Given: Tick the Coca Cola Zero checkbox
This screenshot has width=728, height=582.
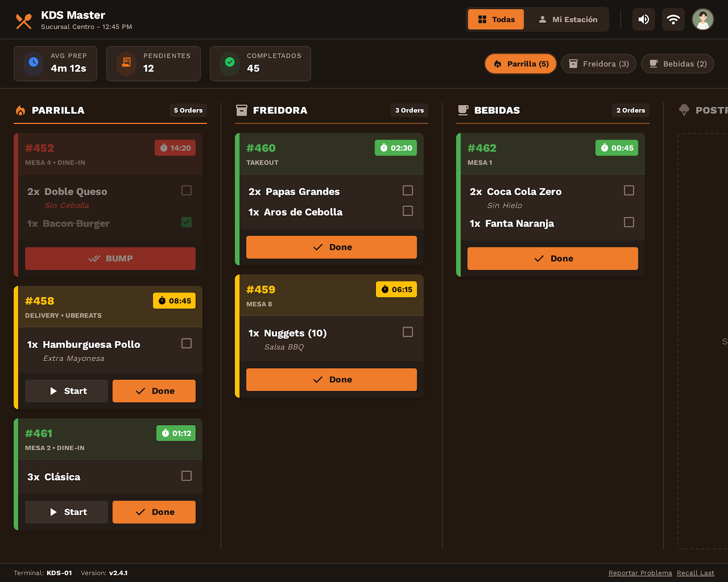Looking at the screenshot, I should tap(629, 191).
